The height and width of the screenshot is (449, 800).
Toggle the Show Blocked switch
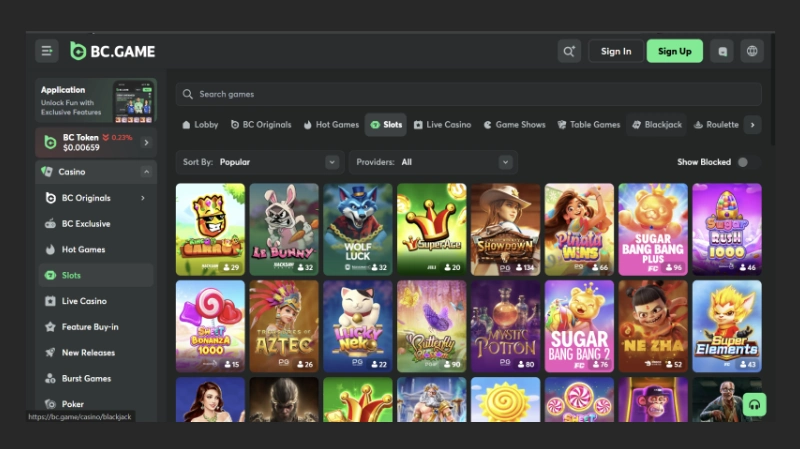coord(747,162)
